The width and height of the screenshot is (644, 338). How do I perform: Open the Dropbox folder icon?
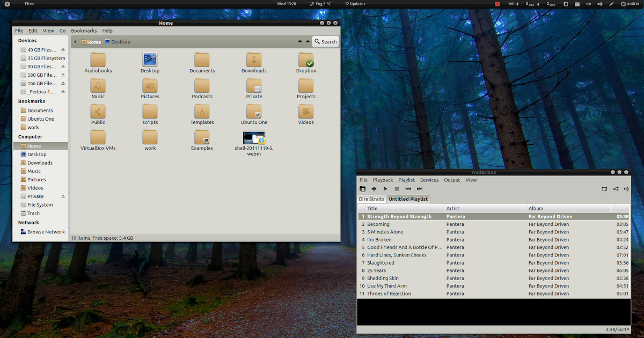(305, 59)
